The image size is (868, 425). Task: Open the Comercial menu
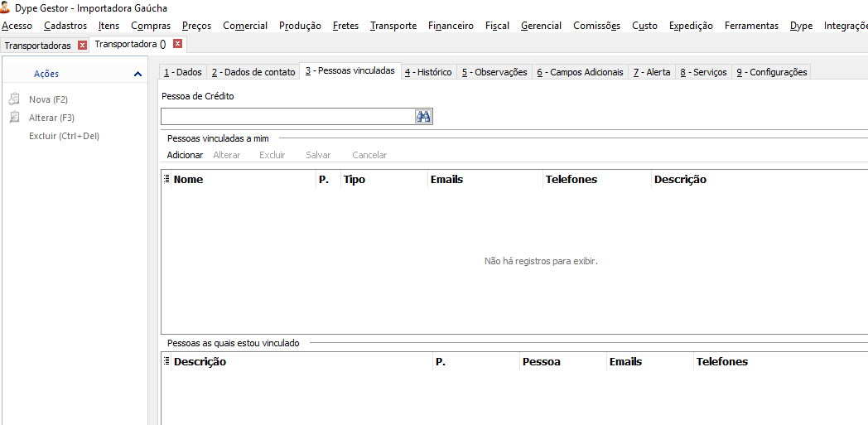click(245, 26)
